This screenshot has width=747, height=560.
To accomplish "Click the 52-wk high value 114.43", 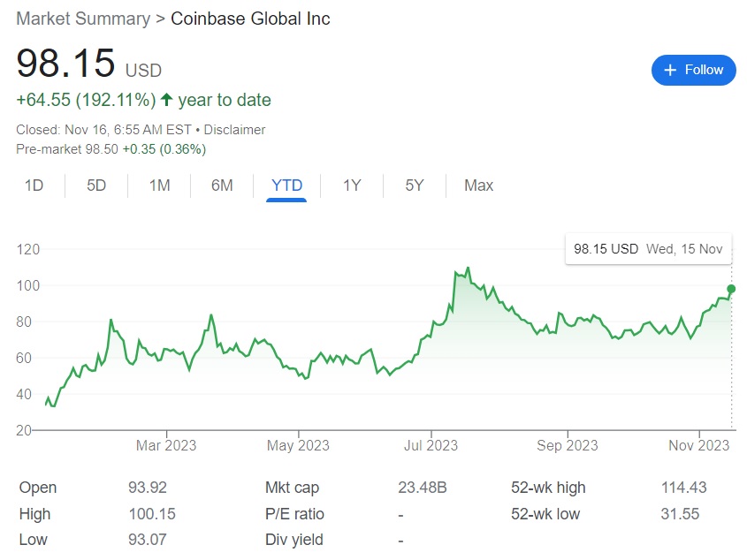I will click(x=683, y=488).
